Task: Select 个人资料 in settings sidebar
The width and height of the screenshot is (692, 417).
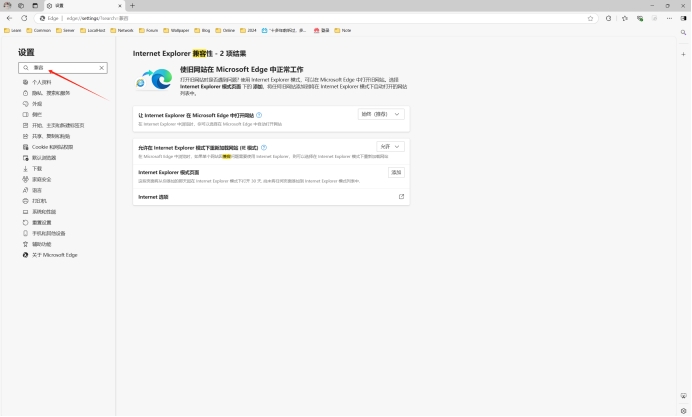Action: 40,82
